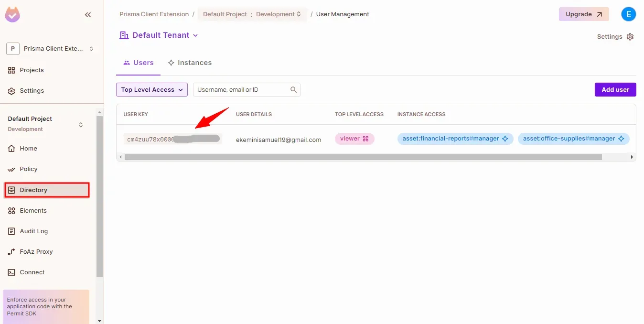Focus the Username, email or ID search field
The width and height of the screenshot is (644, 324).
[x=242, y=90]
